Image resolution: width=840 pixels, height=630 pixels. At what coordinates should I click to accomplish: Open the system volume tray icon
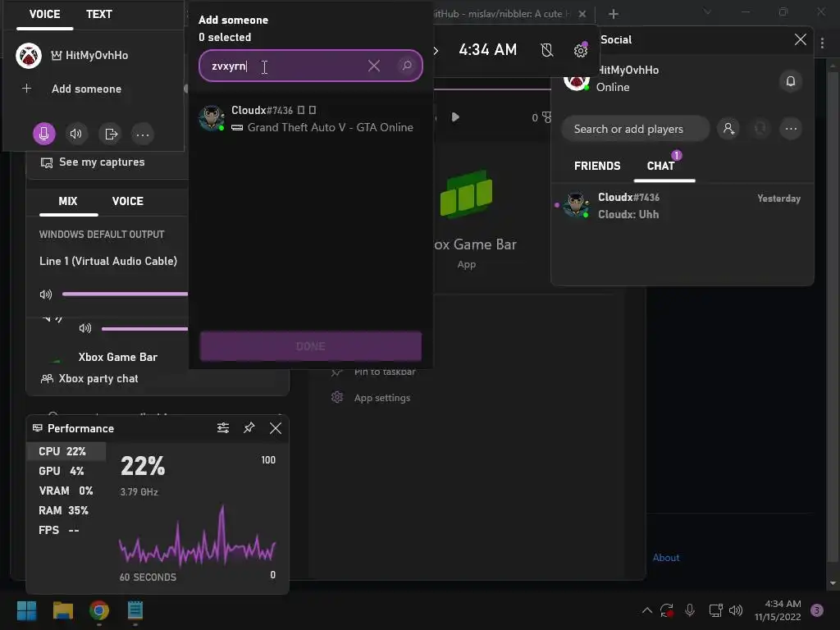pyautogui.click(x=736, y=610)
